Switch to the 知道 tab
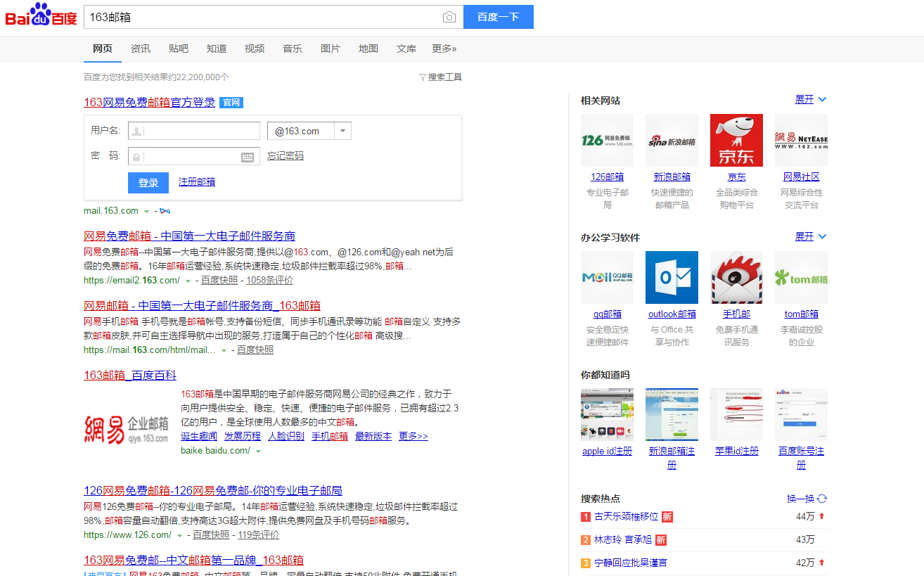The height and width of the screenshot is (576, 924). click(217, 49)
